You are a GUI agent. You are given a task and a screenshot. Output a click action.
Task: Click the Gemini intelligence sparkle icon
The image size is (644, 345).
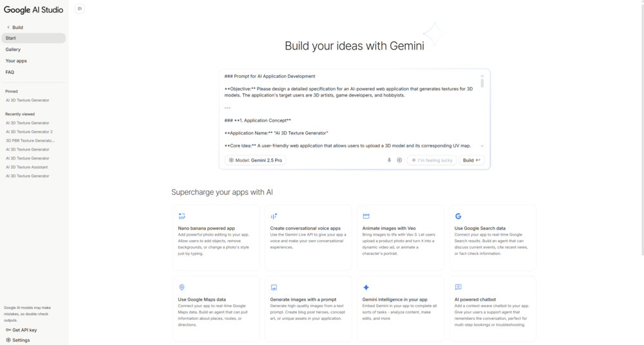pyautogui.click(x=366, y=288)
